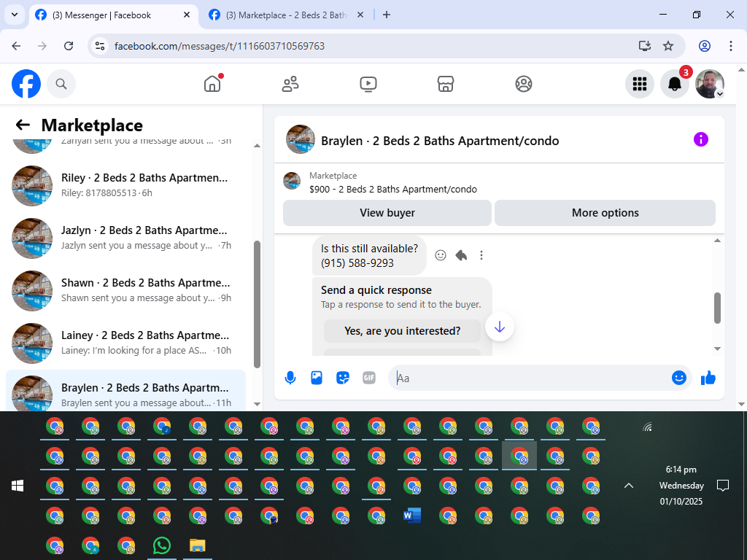
Task: Open conversation information purple icon
Action: [701, 139]
